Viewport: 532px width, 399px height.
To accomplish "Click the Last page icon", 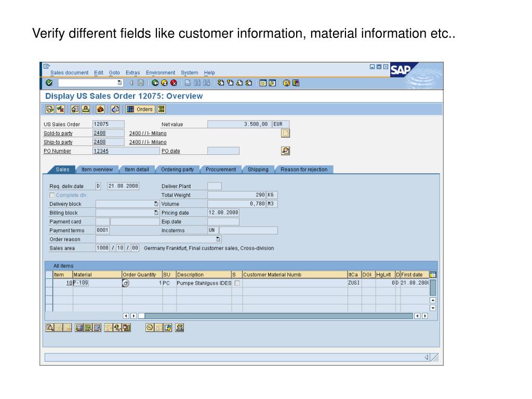I will pos(249,83).
